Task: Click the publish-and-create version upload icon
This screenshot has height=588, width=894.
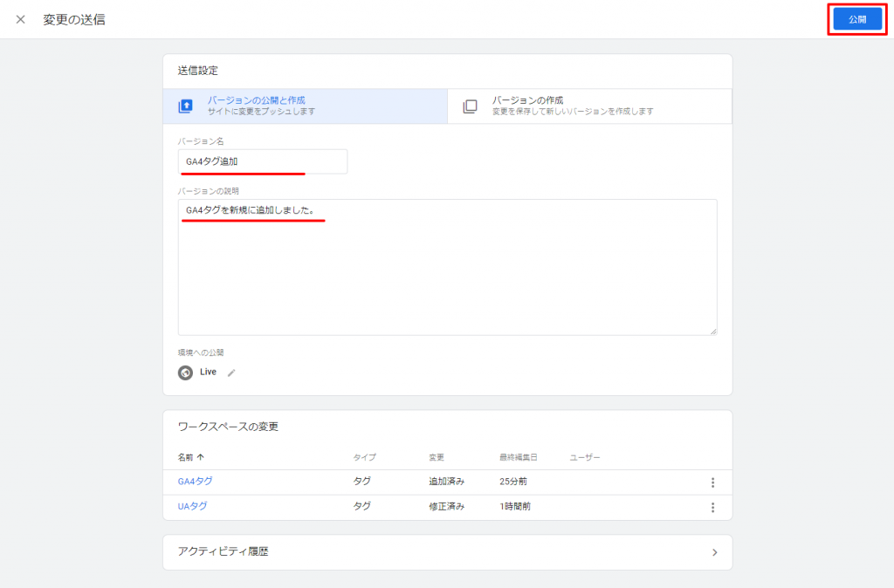Action: point(185,106)
